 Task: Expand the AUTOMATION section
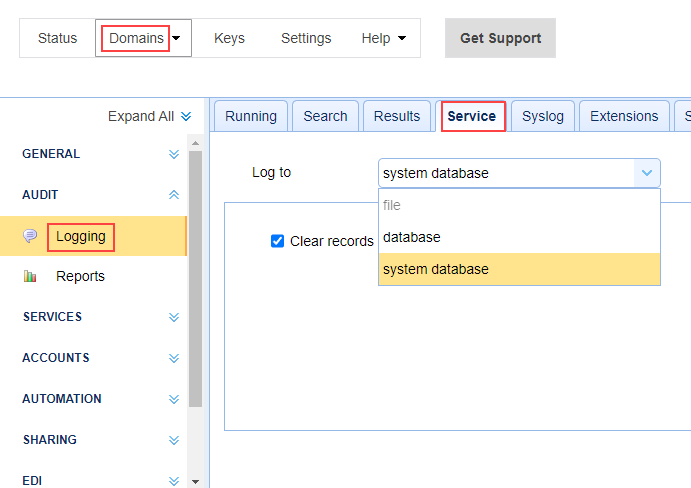tap(174, 399)
